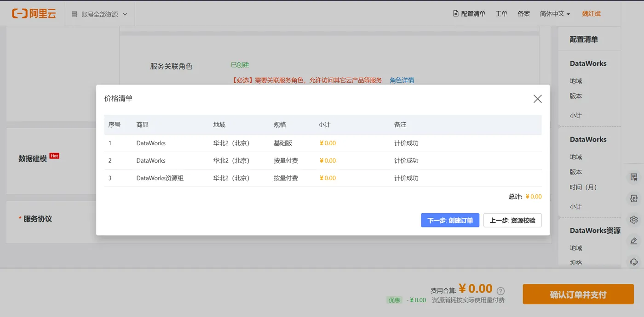Click the 配置清单 sidebar panel heading
Screen dimensions: 644x317
584,40
